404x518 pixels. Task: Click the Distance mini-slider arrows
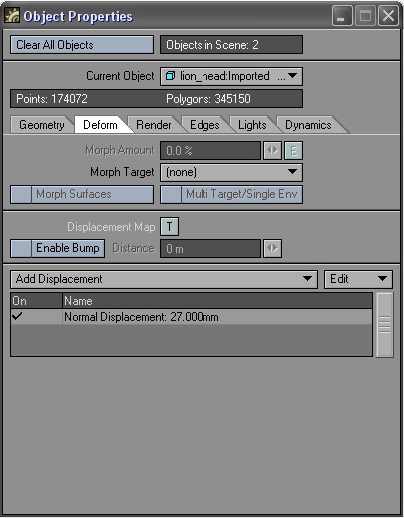click(x=272, y=248)
